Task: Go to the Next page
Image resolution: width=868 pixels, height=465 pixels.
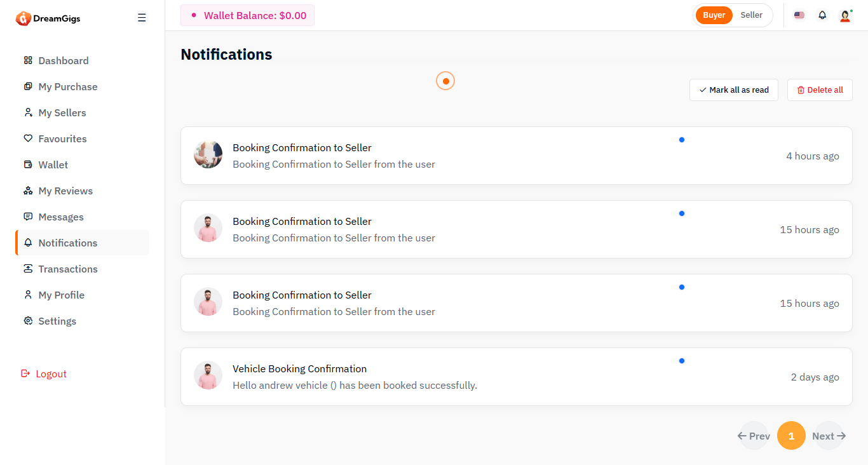Action: (x=829, y=436)
